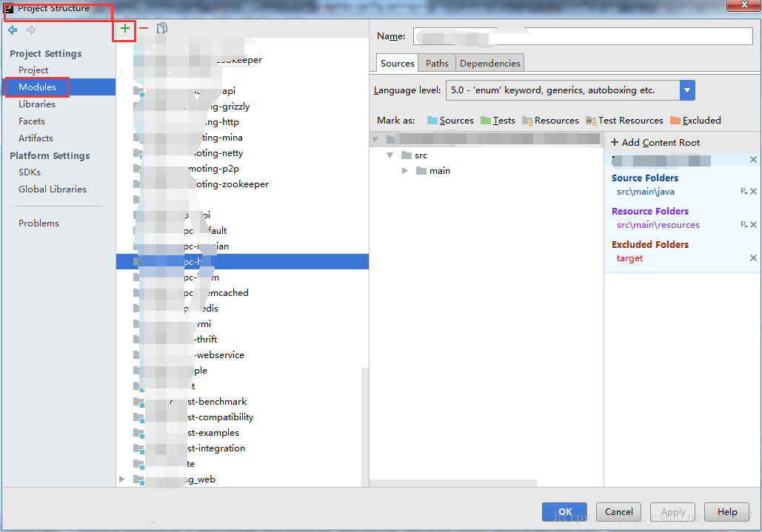Select Modules in Project Settings
762x532 pixels.
click(x=38, y=87)
